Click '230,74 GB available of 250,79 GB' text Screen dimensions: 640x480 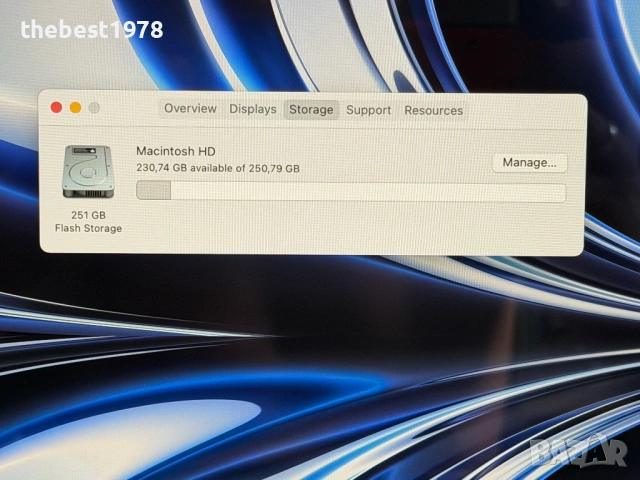tap(218, 168)
